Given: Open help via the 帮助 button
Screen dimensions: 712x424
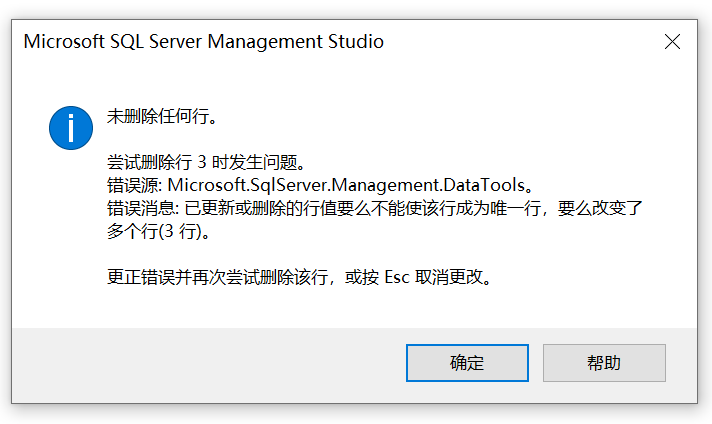Looking at the screenshot, I should coord(604,363).
